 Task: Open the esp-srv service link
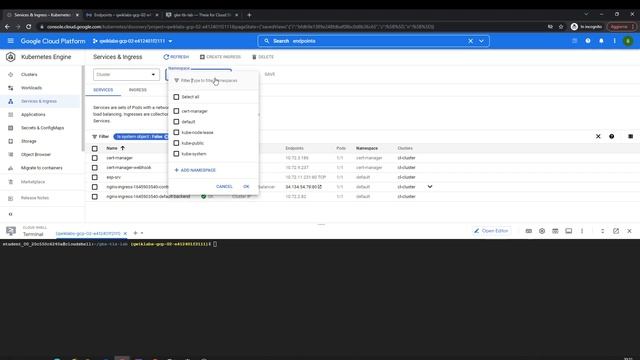(113, 177)
